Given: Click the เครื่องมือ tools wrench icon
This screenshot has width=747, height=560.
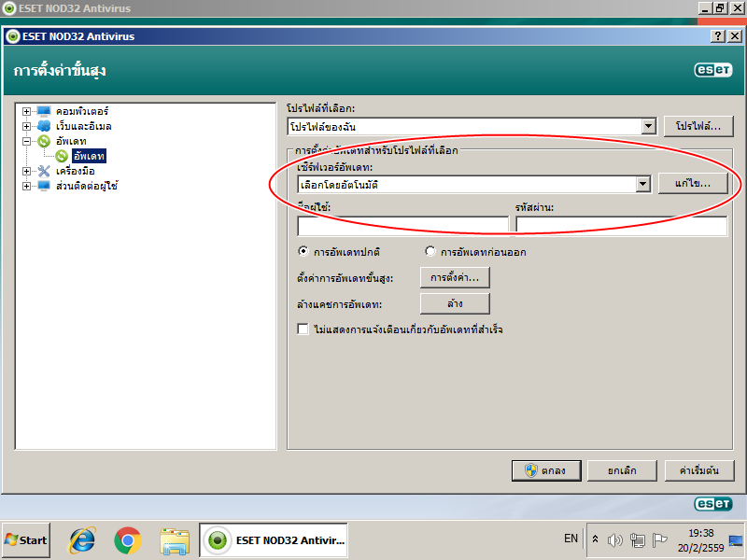Looking at the screenshot, I should tap(44, 171).
